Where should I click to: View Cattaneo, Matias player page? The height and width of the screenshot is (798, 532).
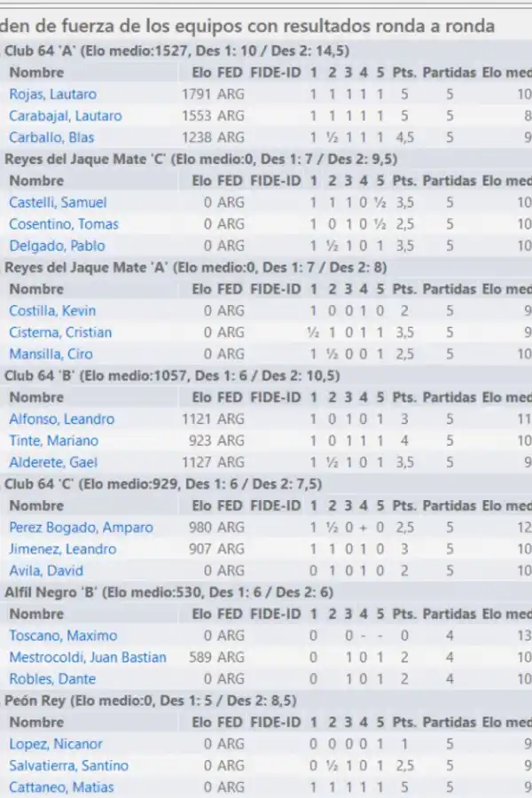(61, 787)
